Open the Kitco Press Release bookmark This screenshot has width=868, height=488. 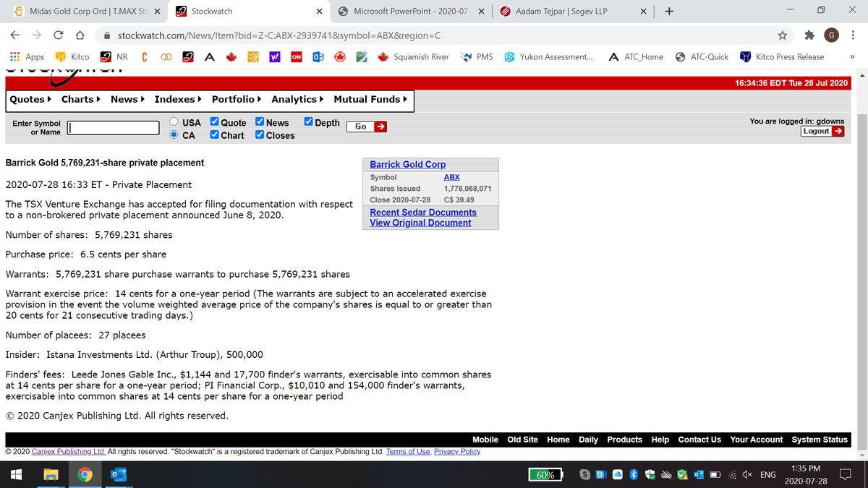click(782, 56)
